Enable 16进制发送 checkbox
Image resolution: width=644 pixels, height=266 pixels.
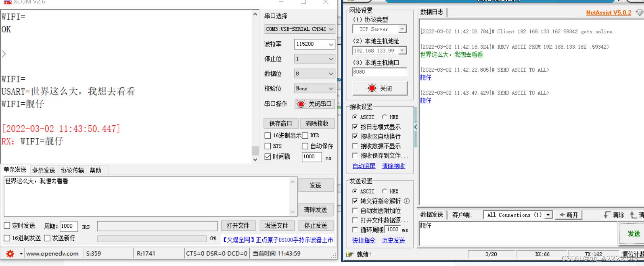pos(7,238)
